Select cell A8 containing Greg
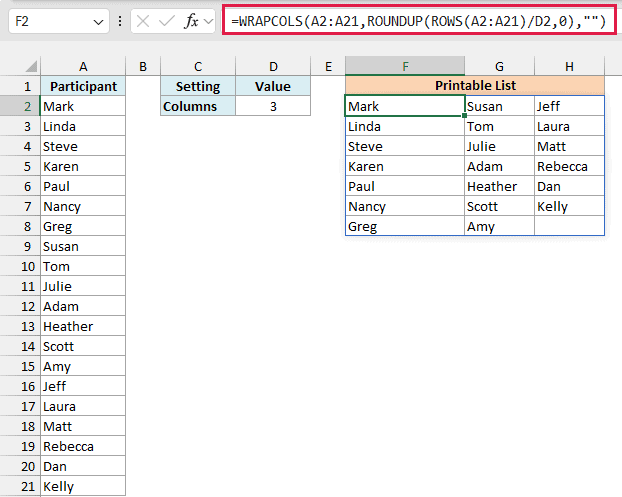 (83, 226)
